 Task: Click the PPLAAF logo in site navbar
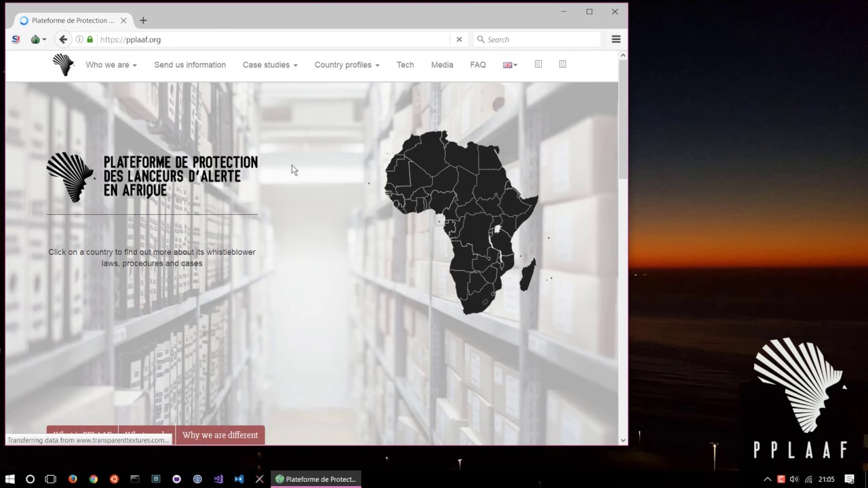click(x=63, y=64)
